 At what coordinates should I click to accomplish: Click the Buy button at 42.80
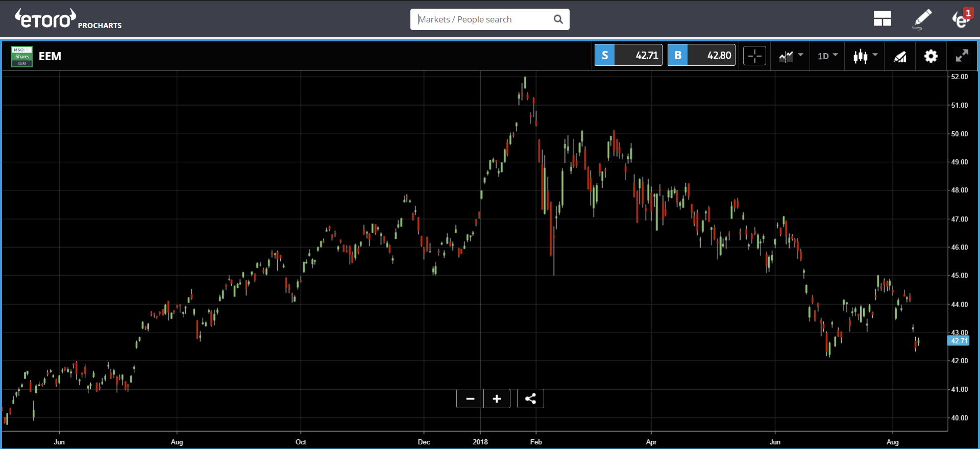[x=701, y=55]
